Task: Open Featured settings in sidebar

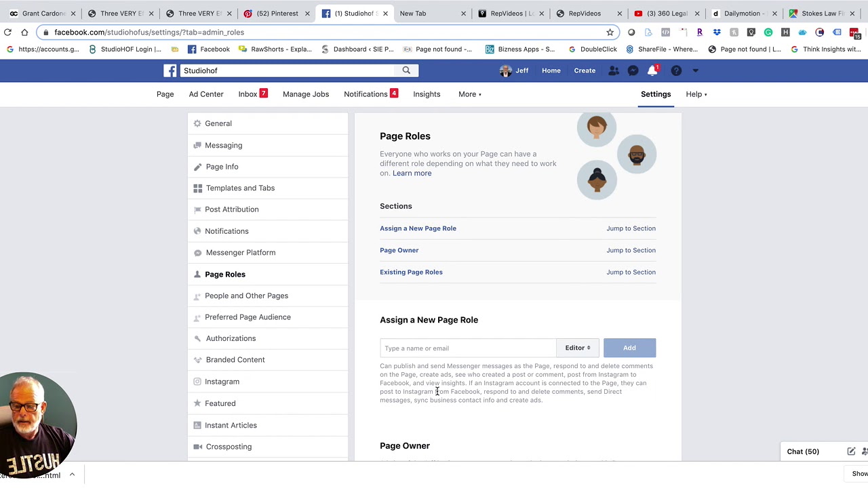Action: [267, 403]
